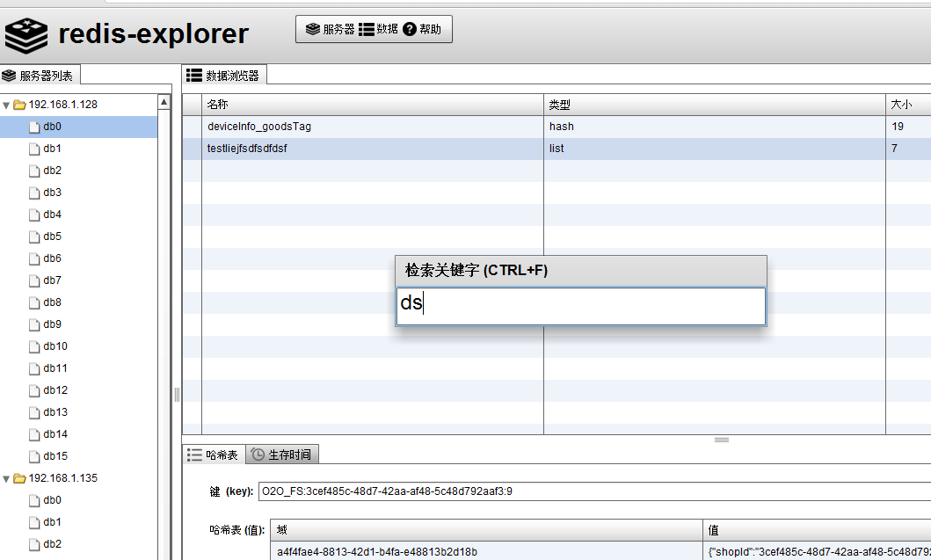This screenshot has height=560, width=931.
Task: Click the stack icon on 服务器列表 tab
Action: point(9,76)
